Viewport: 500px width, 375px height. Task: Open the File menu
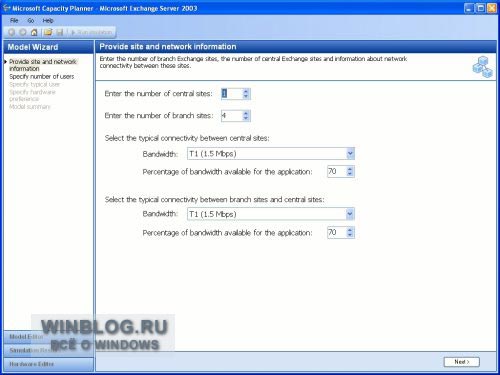[x=14, y=21]
